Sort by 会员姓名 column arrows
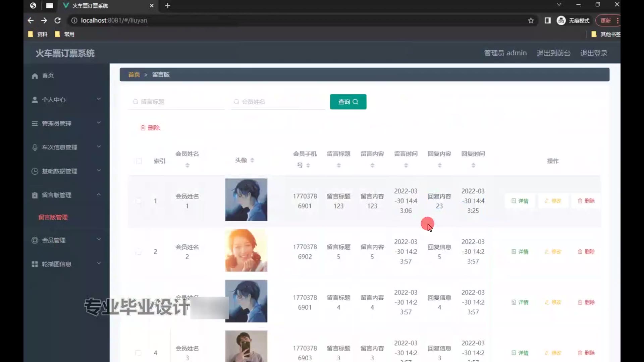 point(187,165)
